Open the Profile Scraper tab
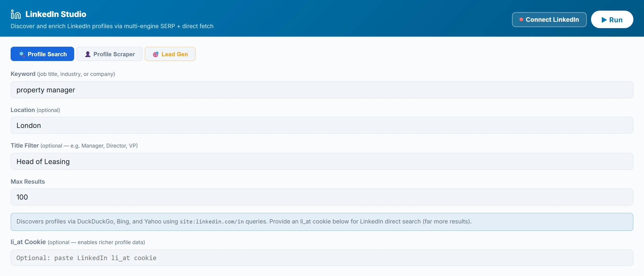 (109, 54)
